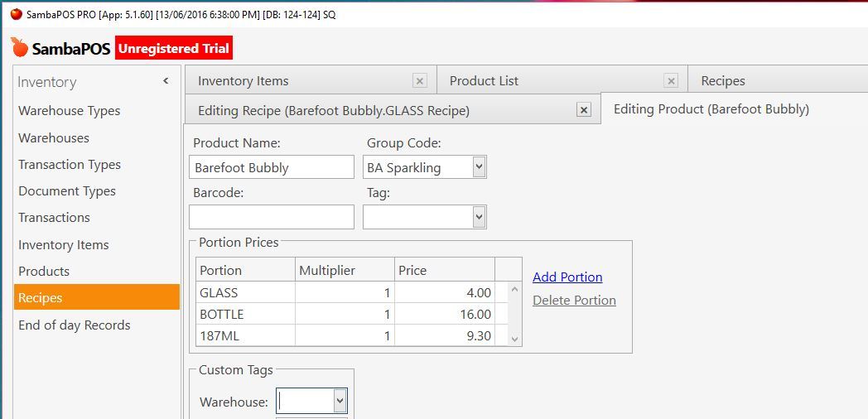Select the 187ML portion cell
This screenshot has height=419, width=868.
245,335
